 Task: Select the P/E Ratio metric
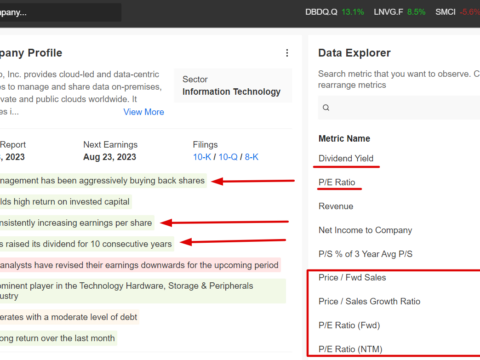tap(337, 182)
